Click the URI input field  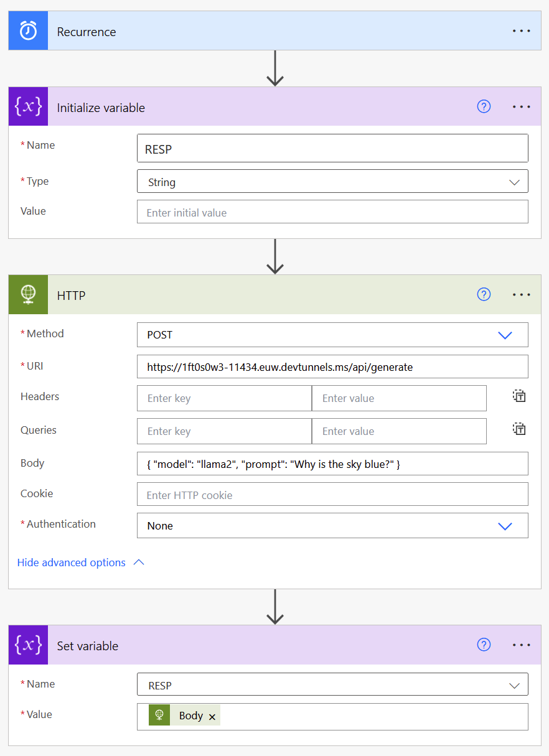332,366
